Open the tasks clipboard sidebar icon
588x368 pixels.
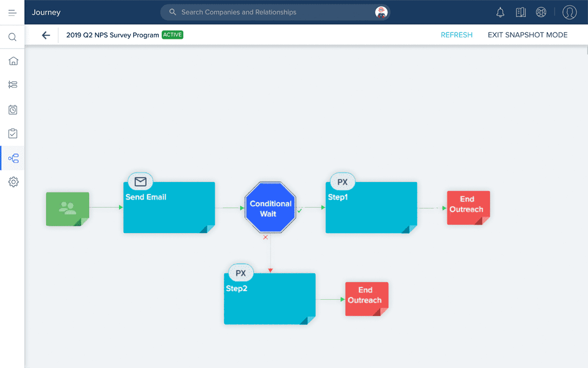(13, 133)
